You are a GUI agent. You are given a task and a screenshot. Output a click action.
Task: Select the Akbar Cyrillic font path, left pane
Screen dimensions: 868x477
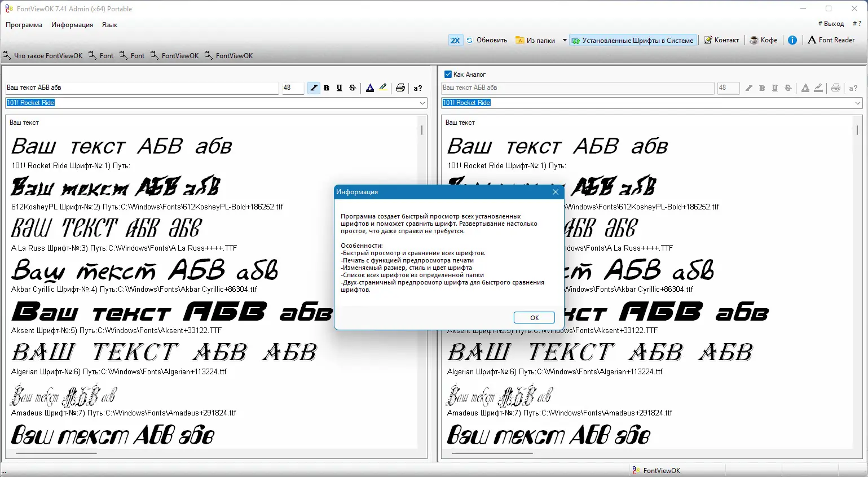pyautogui.click(x=134, y=290)
